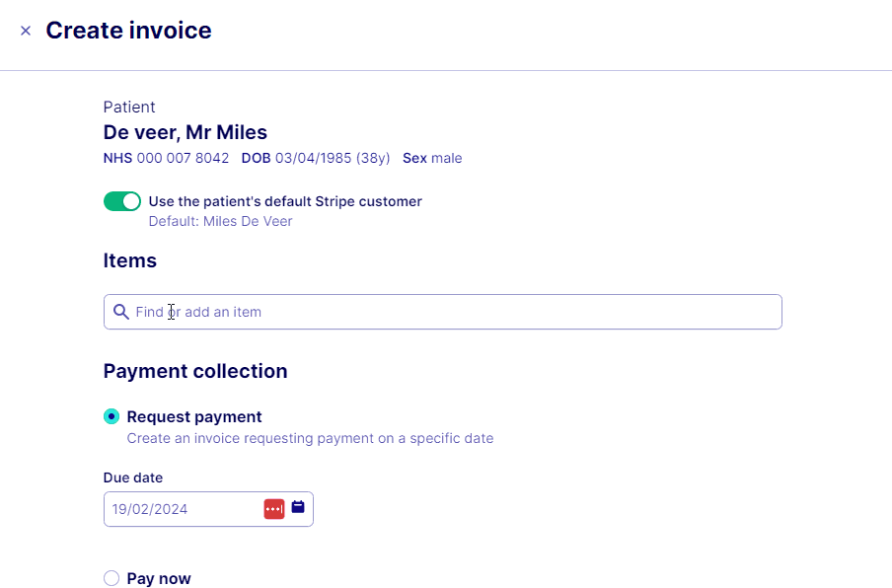
Task: Open the Due date calendar picker icon
Action: 298,508
